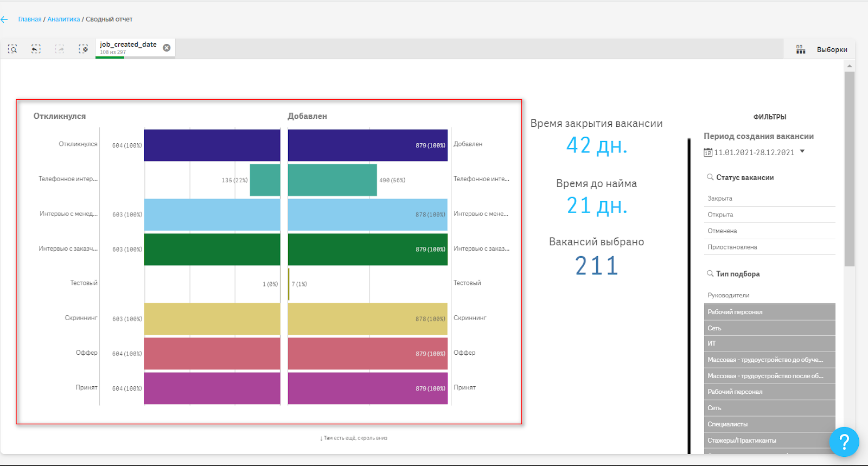This screenshot has width=868, height=466.
Task: Click the dark blue Откликнулся bar 604
Action: [x=212, y=145]
